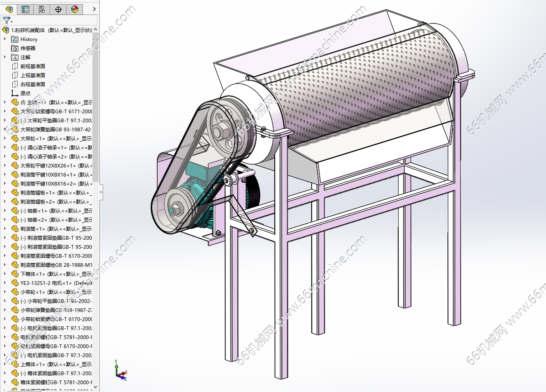Viewport: 546px width, 392px height.
Task: Expand the History node
Action: tap(5, 39)
